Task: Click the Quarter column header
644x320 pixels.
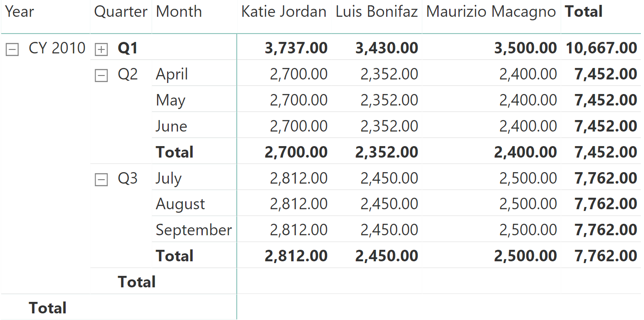Action: (121, 12)
